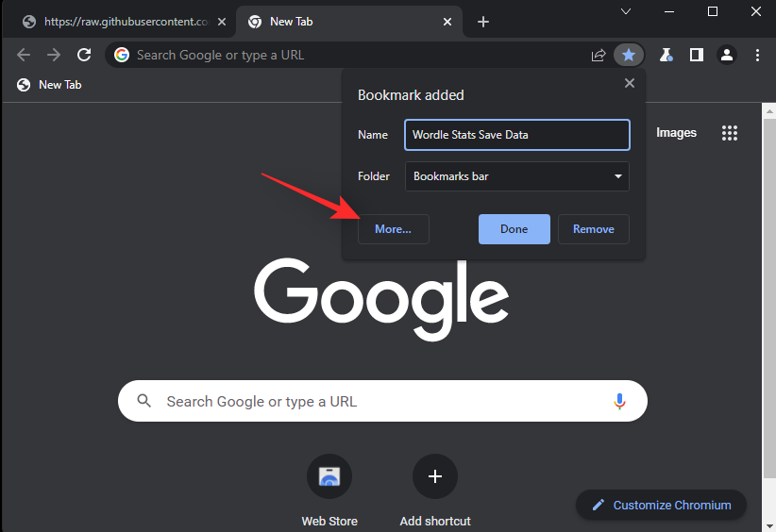Open the Chrome Labs flask icon
The height and width of the screenshot is (532, 776).
[x=666, y=55]
